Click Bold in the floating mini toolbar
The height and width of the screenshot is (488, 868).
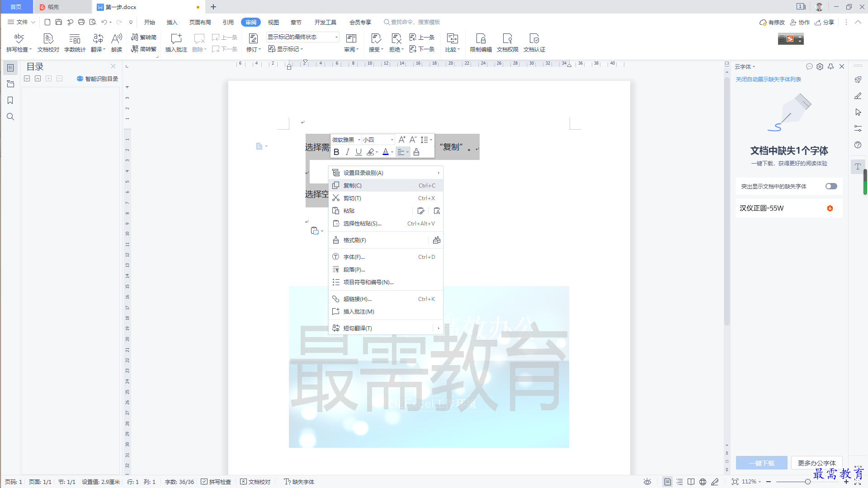(336, 152)
